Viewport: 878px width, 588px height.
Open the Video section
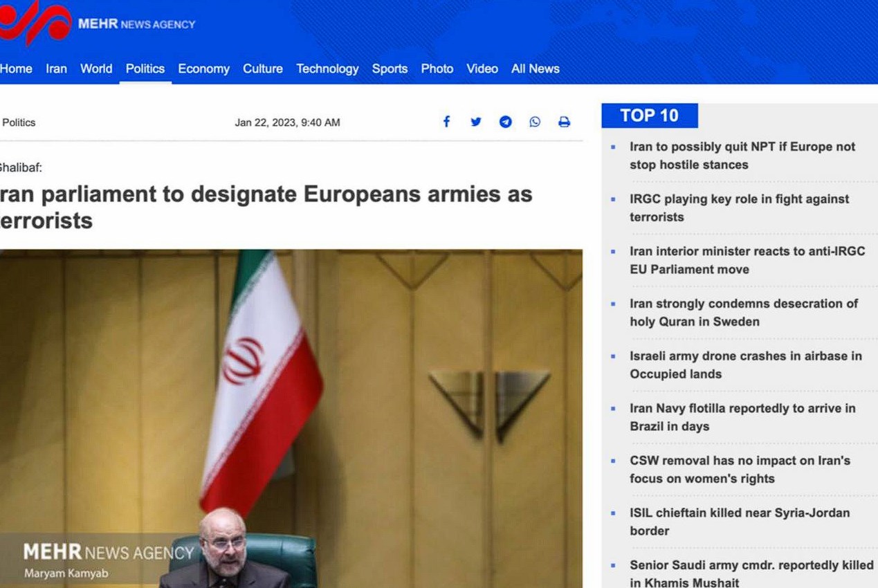tap(482, 68)
